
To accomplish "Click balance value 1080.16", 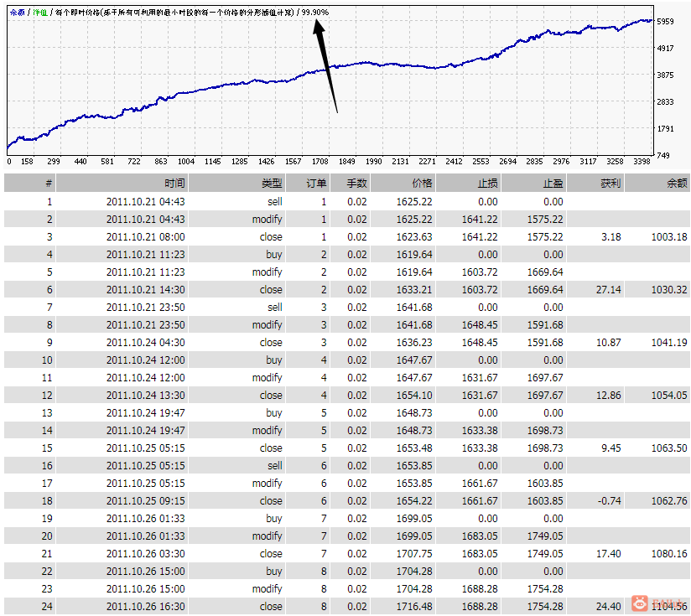I will point(669,554).
